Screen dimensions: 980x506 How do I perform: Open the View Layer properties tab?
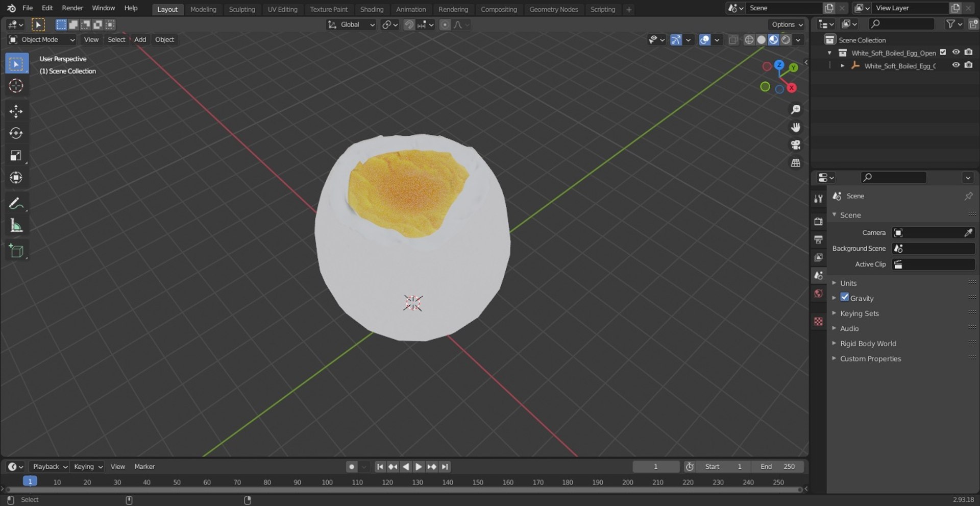click(818, 257)
